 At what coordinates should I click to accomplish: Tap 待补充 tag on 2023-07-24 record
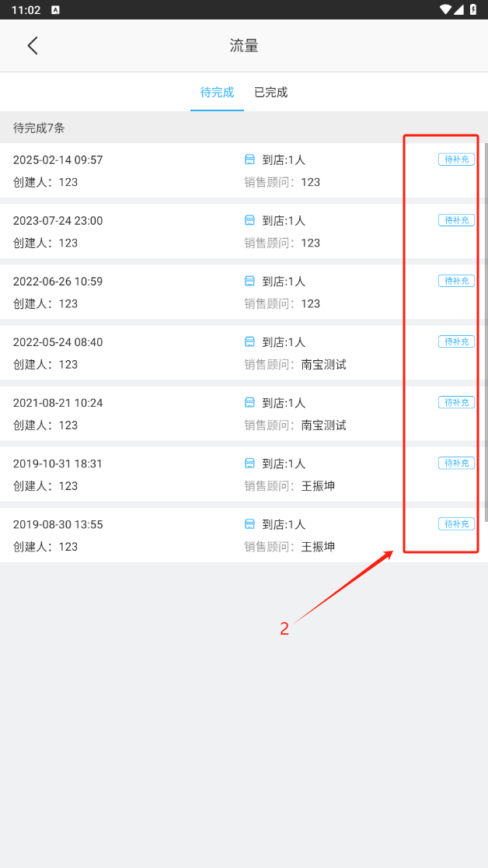coord(456,220)
